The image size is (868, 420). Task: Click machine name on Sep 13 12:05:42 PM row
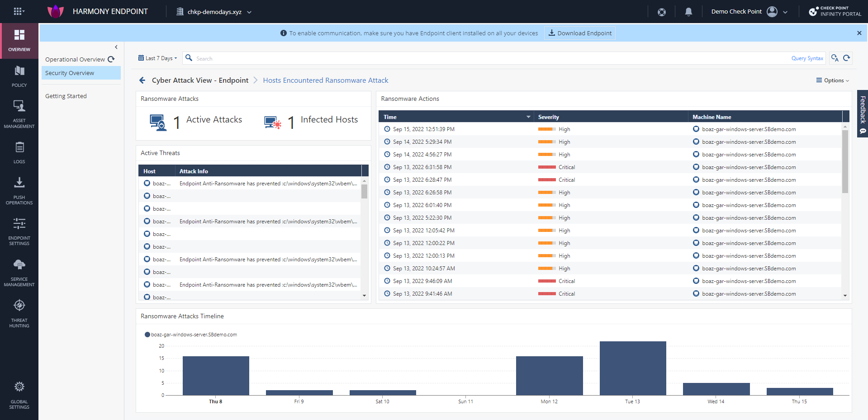pyautogui.click(x=749, y=231)
